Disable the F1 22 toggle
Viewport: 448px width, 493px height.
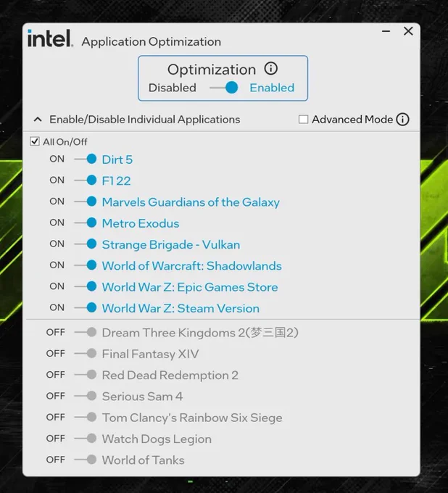coord(86,180)
